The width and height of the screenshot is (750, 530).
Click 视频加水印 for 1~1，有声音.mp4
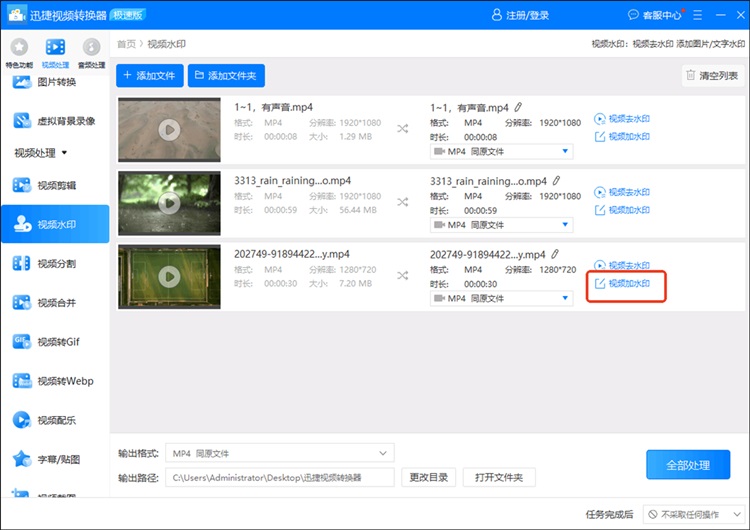tap(622, 137)
